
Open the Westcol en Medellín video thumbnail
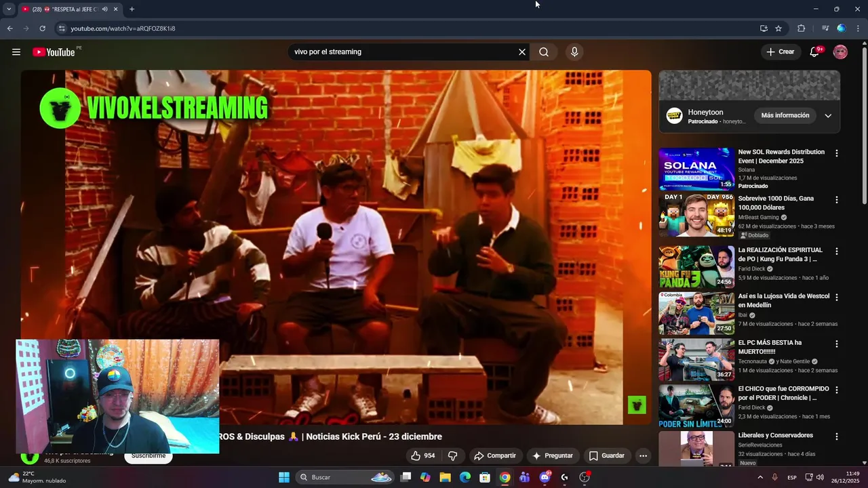pyautogui.click(x=696, y=313)
